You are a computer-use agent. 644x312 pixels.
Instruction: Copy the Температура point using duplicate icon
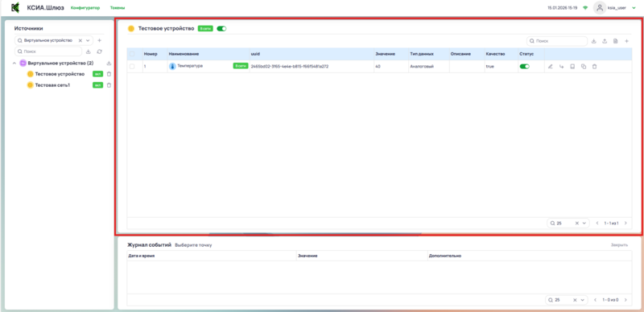point(583,67)
